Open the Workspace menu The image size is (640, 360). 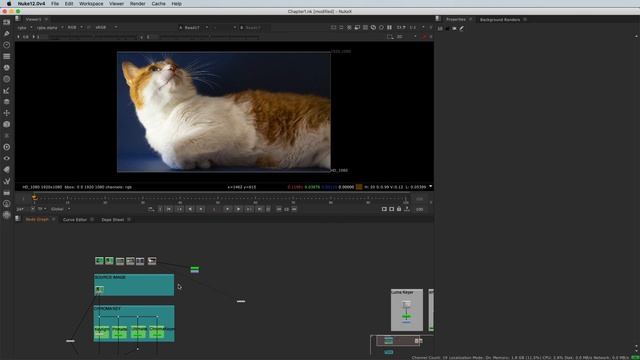coord(91,4)
